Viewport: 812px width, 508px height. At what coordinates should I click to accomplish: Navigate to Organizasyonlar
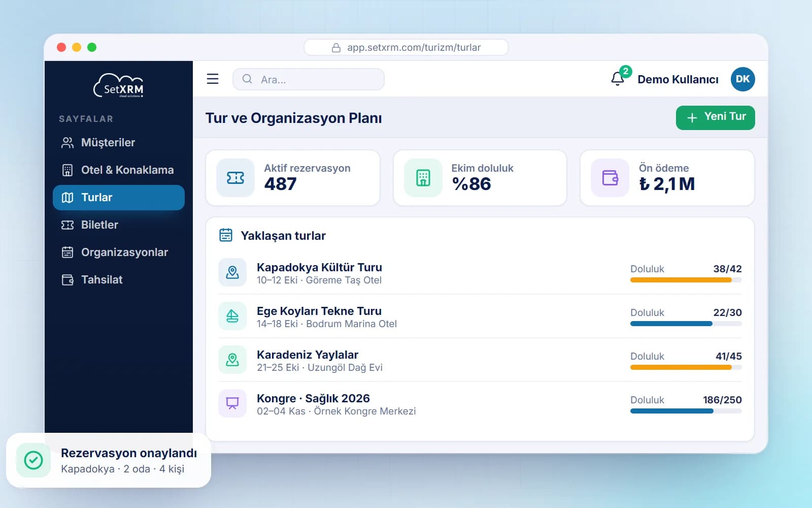pos(119,252)
